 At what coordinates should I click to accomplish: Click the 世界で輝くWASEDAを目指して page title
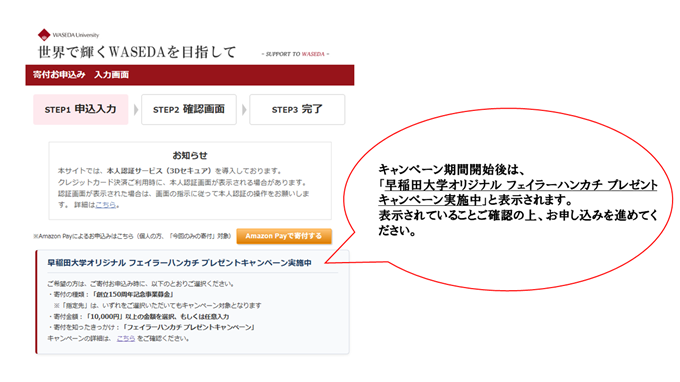(x=137, y=52)
